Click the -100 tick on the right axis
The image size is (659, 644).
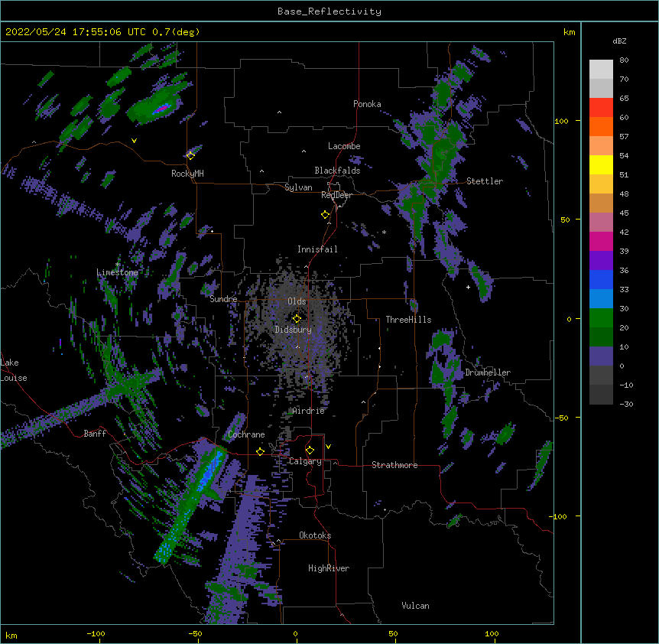tap(559, 516)
